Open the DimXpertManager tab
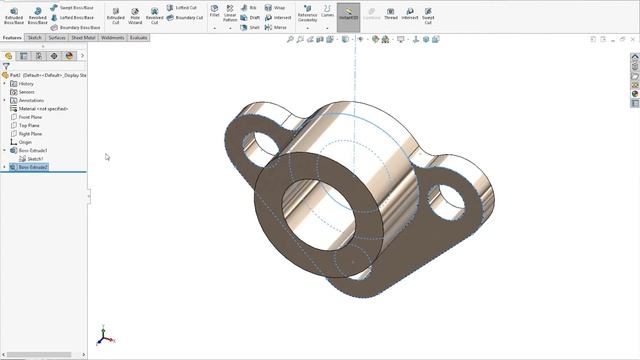 point(54,56)
